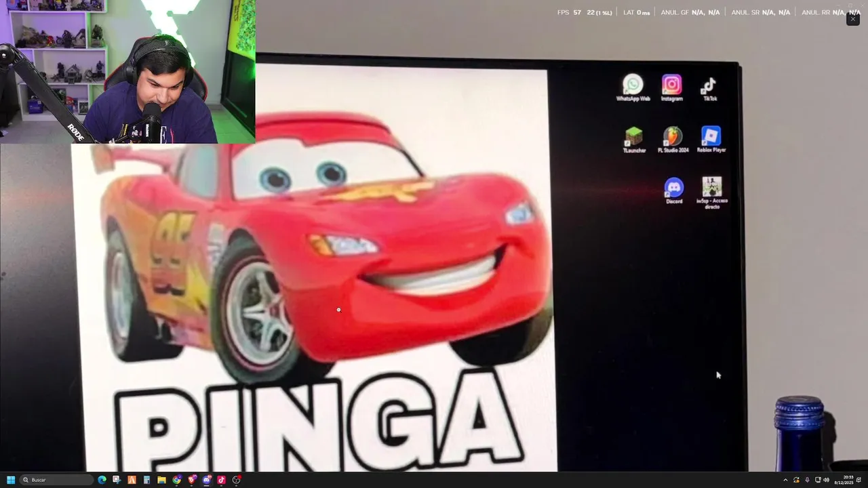Click the Buscar taskbar search box
868x488 pixels.
pyautogui.click(x=56, y=480)
